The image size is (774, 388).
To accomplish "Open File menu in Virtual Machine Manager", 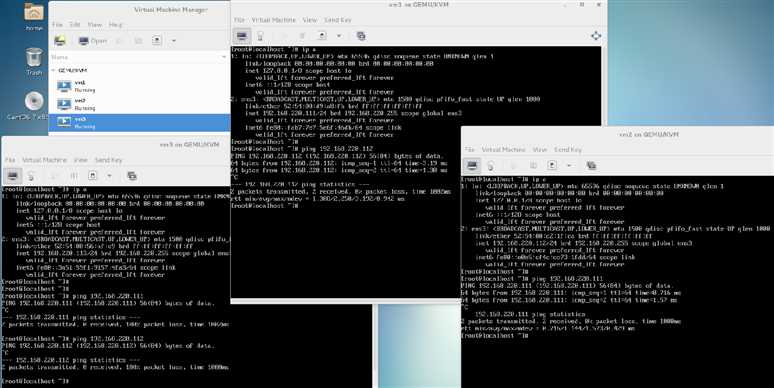I will coord(57,24).
